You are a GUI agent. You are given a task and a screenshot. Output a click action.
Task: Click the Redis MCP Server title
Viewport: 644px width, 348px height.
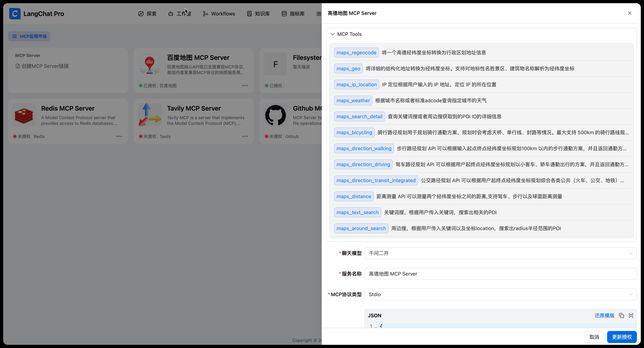(68, 108)
